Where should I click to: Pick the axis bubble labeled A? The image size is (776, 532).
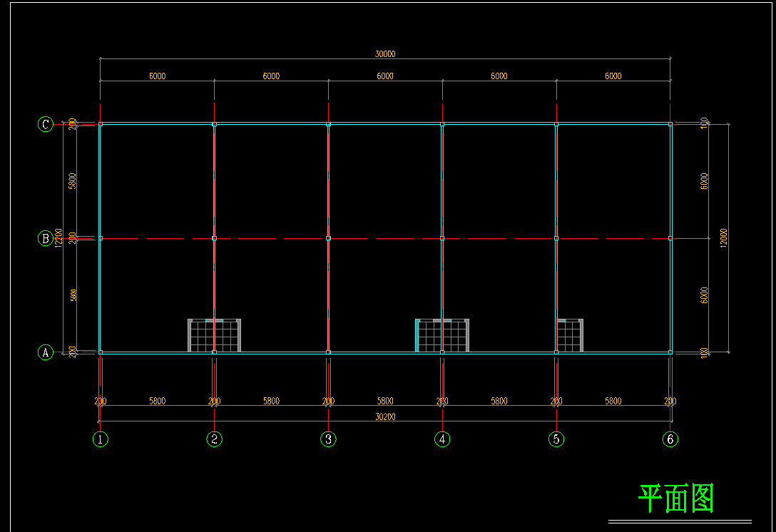coord(45,352)
